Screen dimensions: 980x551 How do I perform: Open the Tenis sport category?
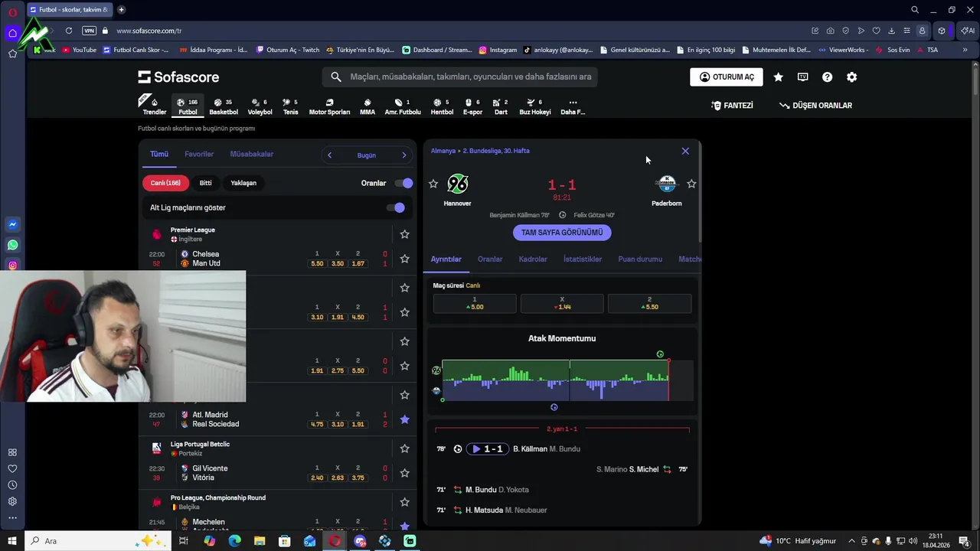pyautogui.click(x=290, y=106)
